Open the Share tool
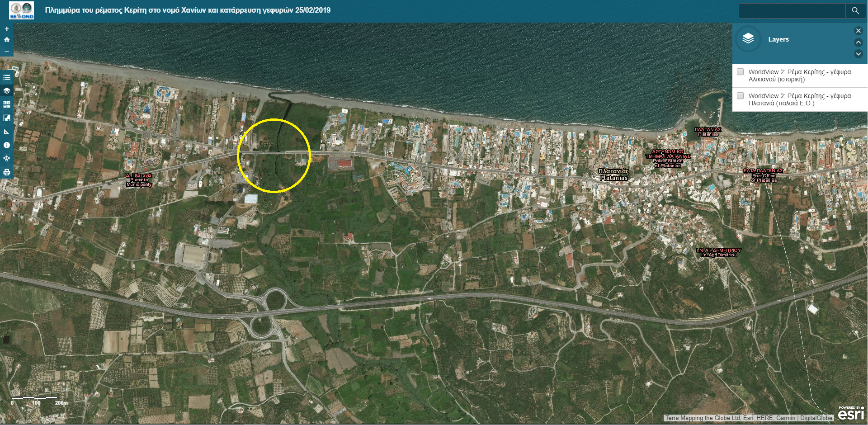 point(7,159)
